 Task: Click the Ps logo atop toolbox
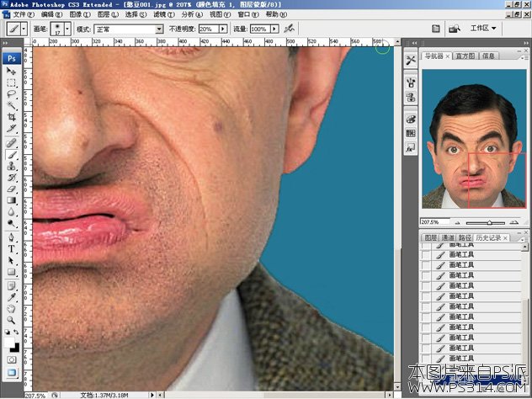[12, 58]
